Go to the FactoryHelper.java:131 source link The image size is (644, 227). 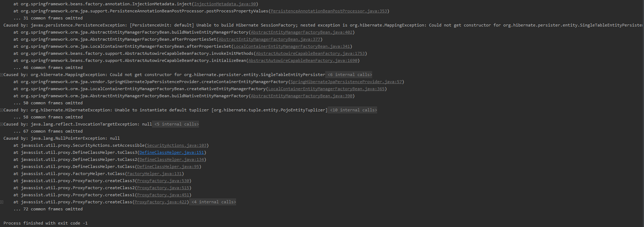(154, 174)
